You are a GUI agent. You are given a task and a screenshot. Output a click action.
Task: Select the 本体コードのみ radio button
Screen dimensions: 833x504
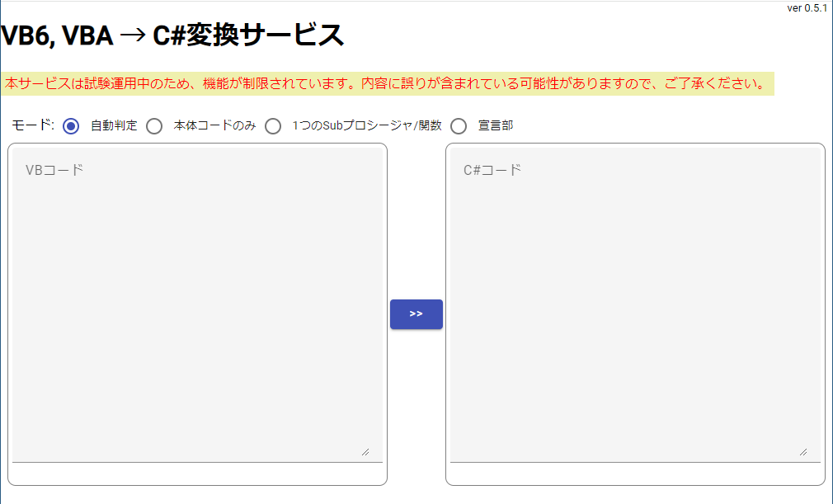[x=154, y=126]
